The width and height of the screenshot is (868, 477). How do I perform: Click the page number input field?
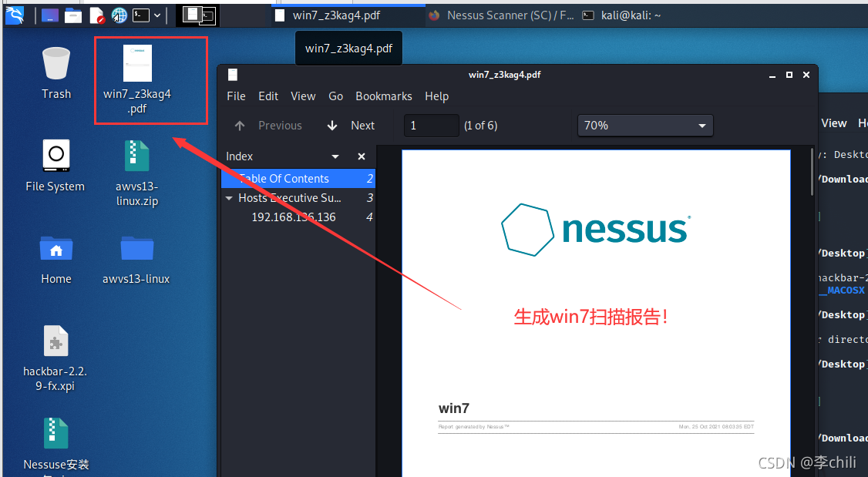click(431, 126)
